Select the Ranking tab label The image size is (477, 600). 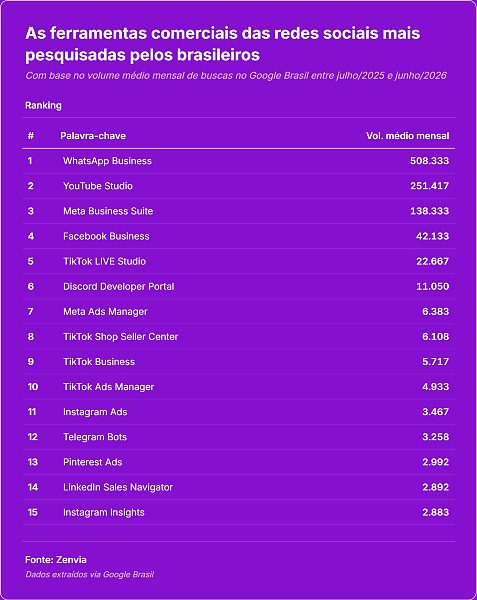tap(43, 106)
